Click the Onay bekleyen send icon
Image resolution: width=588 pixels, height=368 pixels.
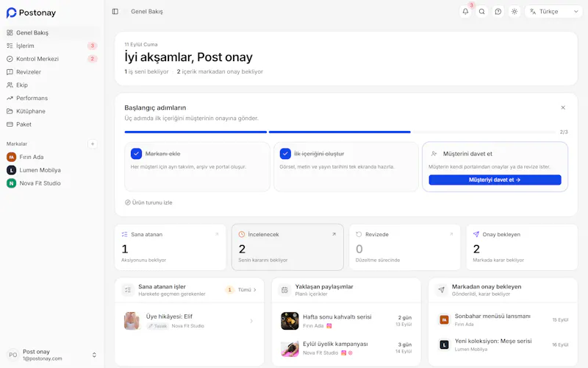click(476, 234)
